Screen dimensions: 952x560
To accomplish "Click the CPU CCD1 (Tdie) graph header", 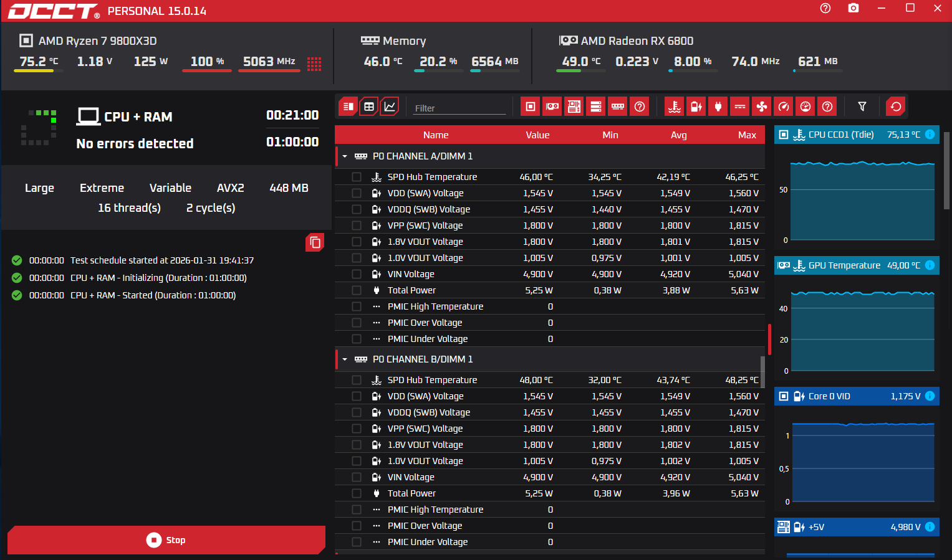I will (x=857, y=135).
